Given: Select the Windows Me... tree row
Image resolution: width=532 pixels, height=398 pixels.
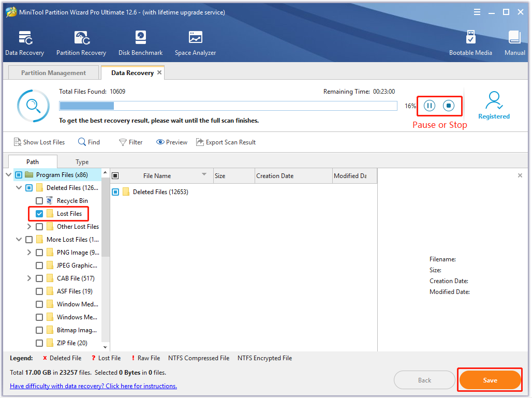Looking at the screenshot, I should (x=66, y=317).
